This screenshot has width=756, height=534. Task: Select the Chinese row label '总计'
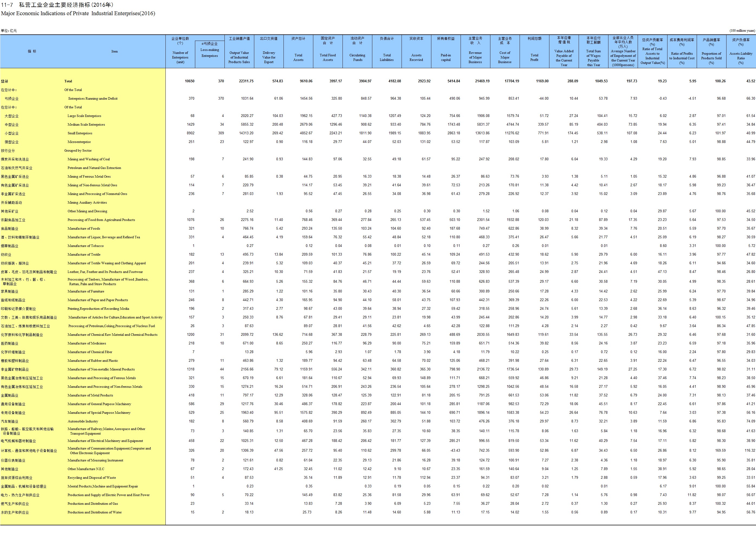[x=4, y=81]
